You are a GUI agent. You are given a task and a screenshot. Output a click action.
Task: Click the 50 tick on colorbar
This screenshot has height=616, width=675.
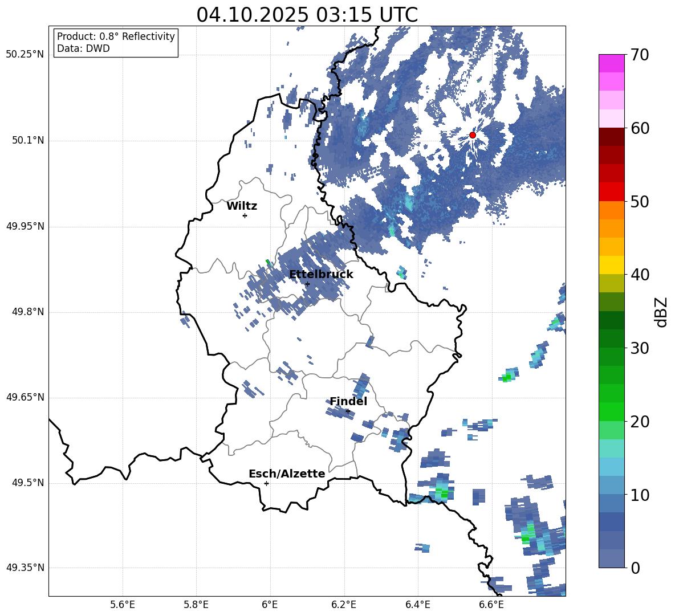pyautogui.click(x=639, y=201)
